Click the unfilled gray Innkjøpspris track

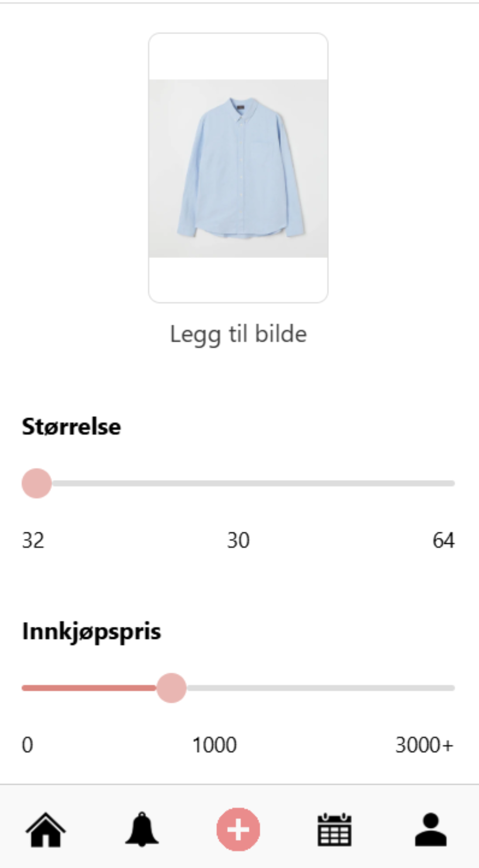tap(321, 688)
